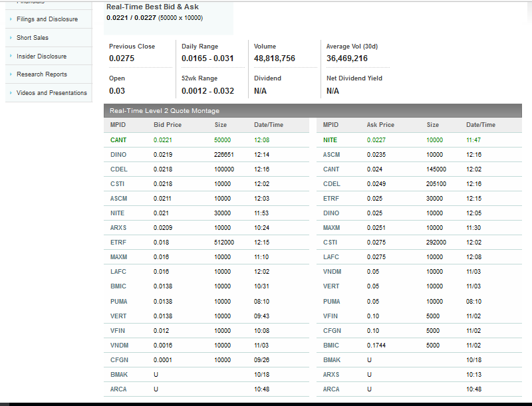Image resolution: width=532 pixels, height=406 pixels.
Task: Click the DINO bid price 0.0219
Action: coord(163,155)
